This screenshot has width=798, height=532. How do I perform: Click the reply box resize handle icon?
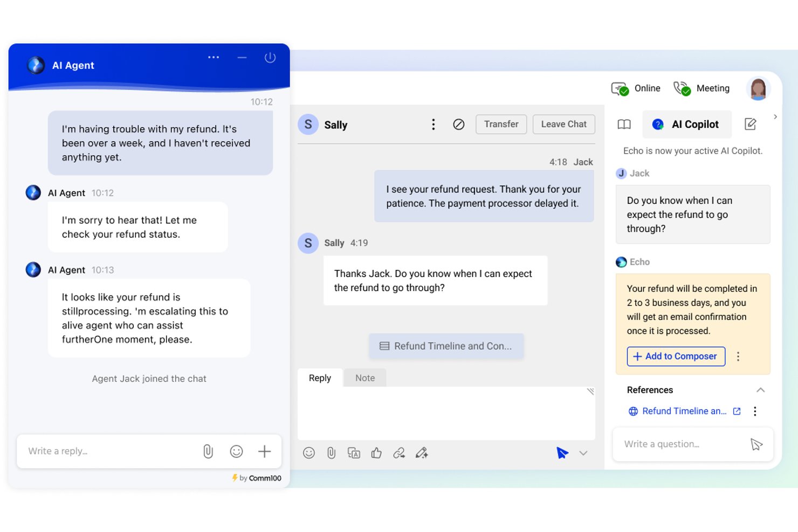point(590,391)
